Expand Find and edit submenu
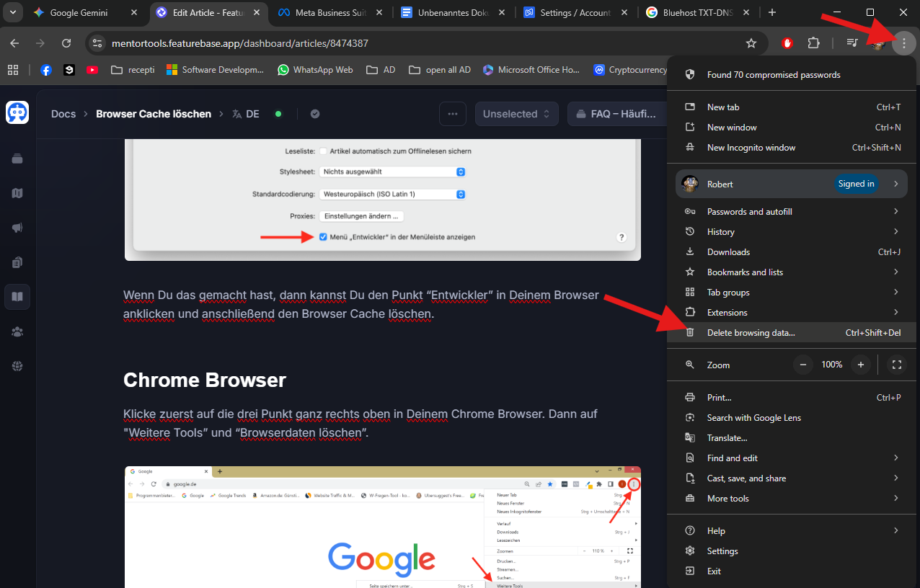 pyautogui.click(x=792, y=458)
